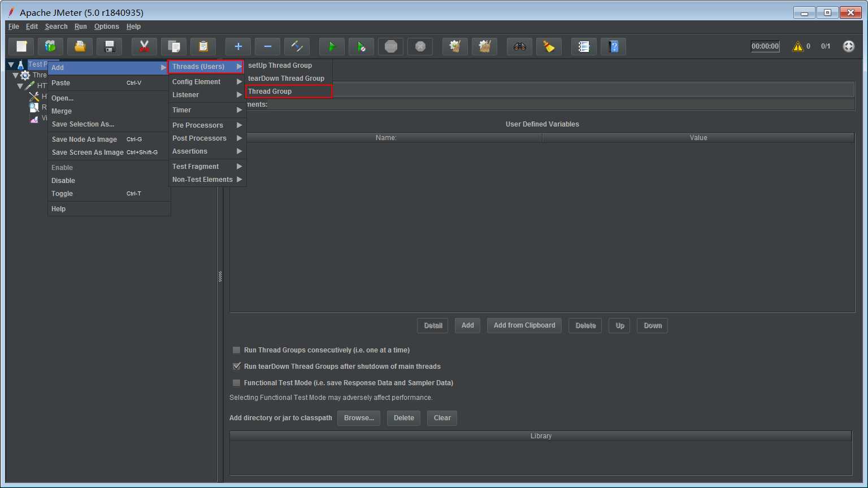Expand the Assertions submenu

(207, 151)
